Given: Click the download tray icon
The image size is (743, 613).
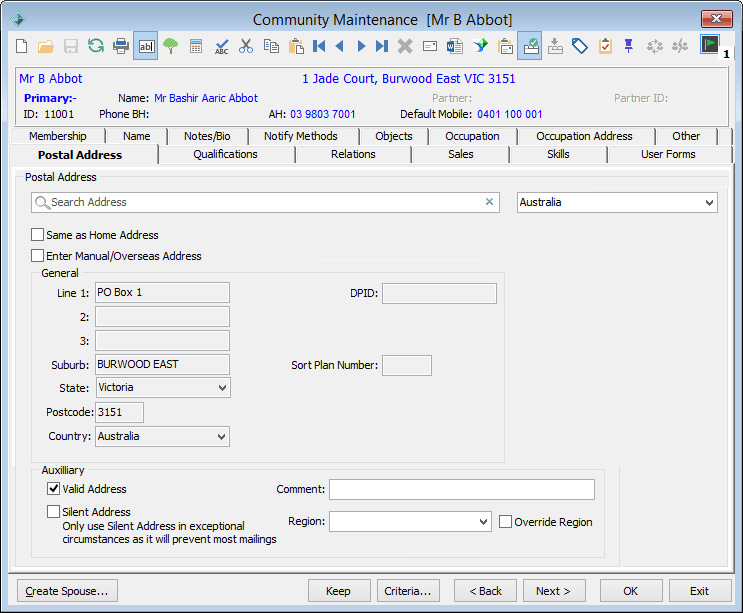Looking at the screenshot, I should (x=555, y=46).
